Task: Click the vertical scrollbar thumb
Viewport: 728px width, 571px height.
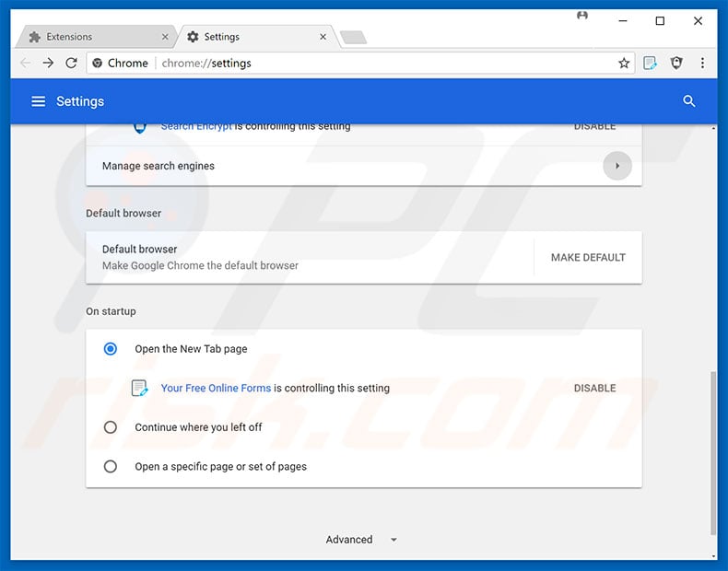Action: coord(713,453)
